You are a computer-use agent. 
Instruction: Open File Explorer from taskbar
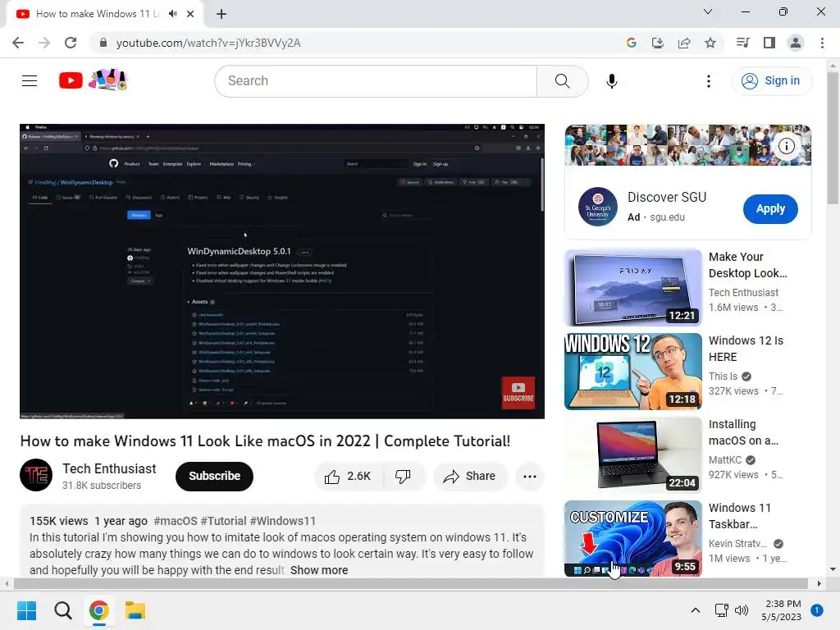(135, 610)
